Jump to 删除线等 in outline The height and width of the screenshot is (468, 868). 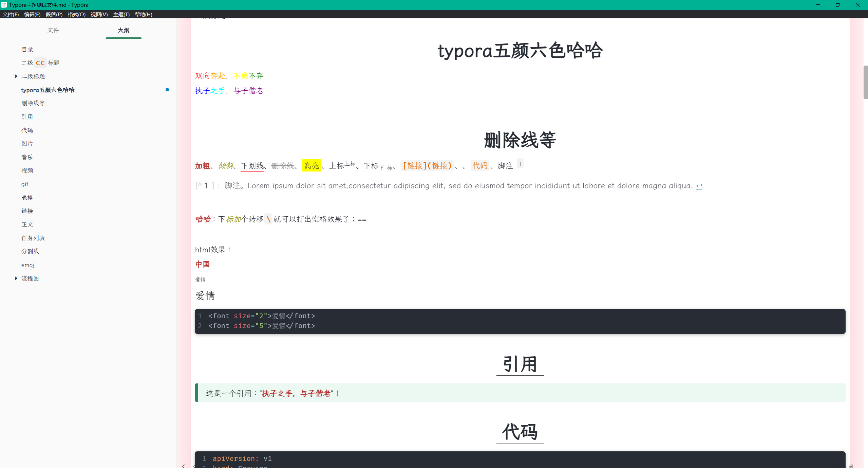coord(33,103)
